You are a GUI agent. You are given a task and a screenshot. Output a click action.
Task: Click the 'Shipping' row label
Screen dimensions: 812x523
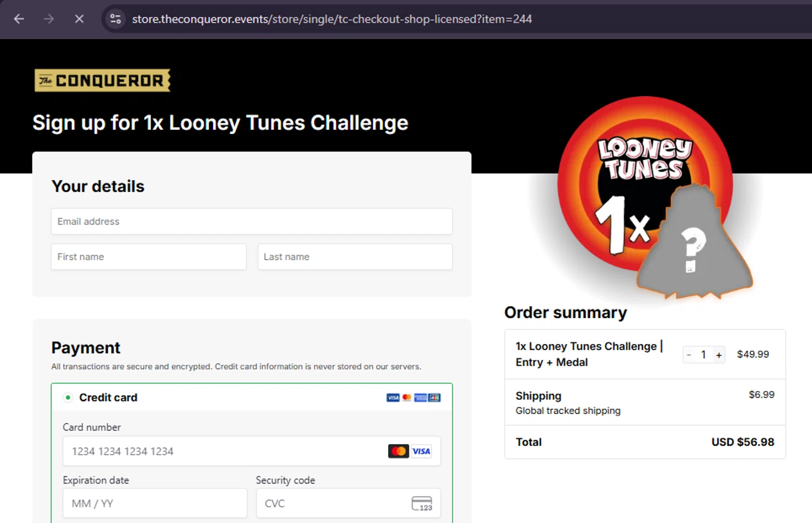pos(538,396)
